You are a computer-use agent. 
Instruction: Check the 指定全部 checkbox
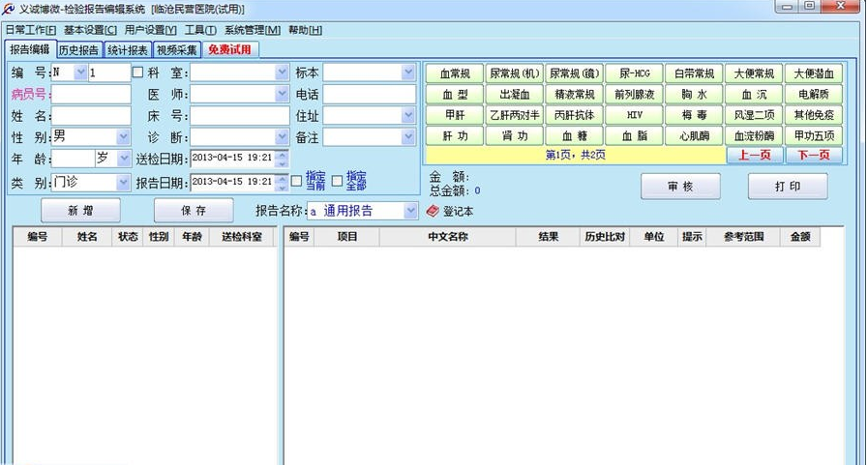338,181
